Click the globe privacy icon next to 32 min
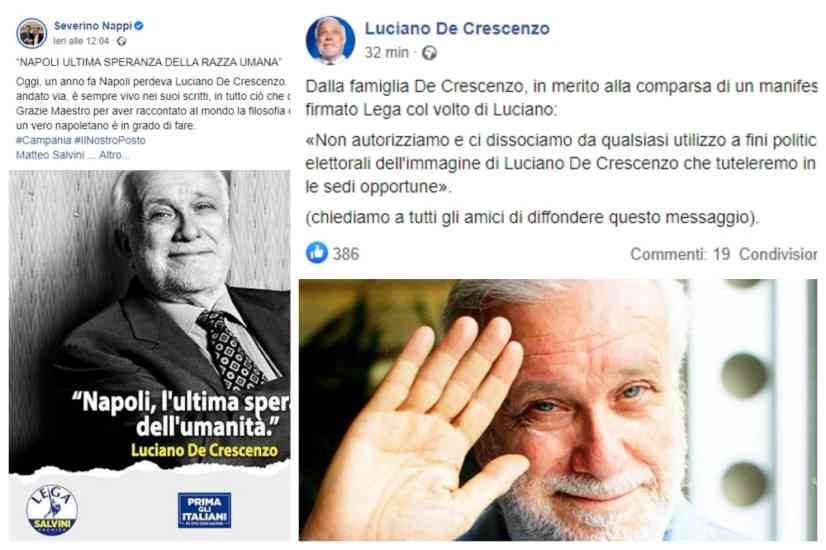This screenshot has height=550, width=826. pos(429,53)
